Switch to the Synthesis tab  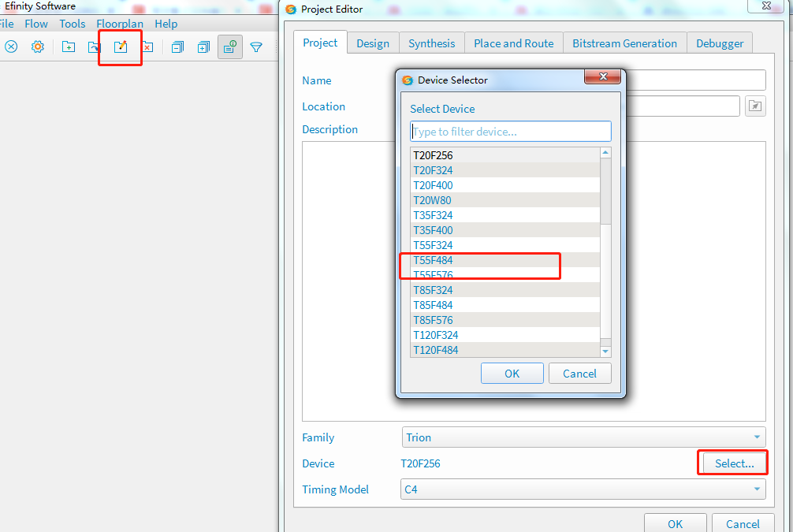click(432, 43)
